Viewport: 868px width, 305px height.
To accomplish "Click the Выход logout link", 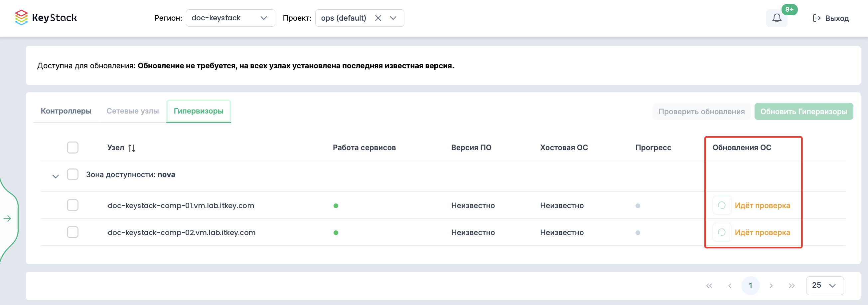I will [831, 18].
